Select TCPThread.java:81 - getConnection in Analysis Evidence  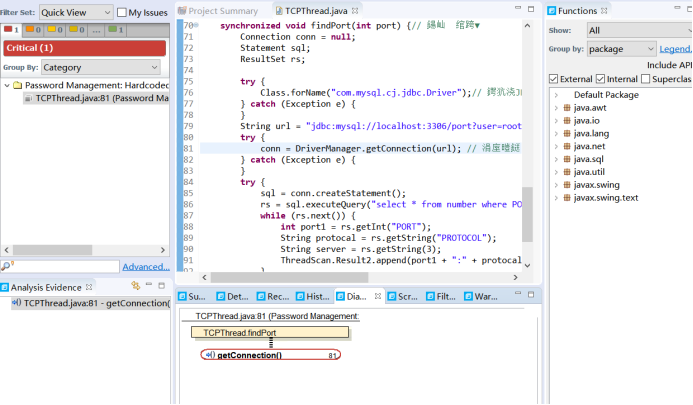click(91, 303)
